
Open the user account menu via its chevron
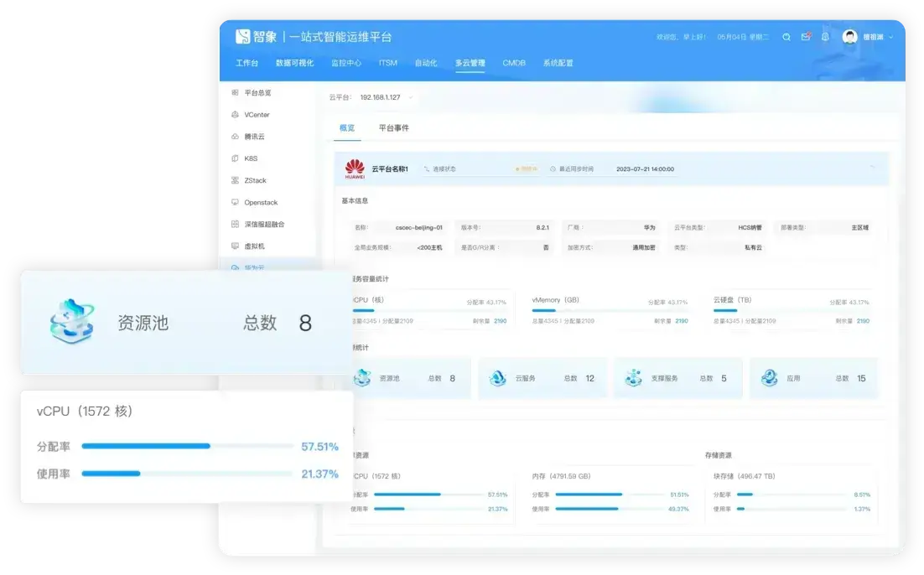(890, 37)
